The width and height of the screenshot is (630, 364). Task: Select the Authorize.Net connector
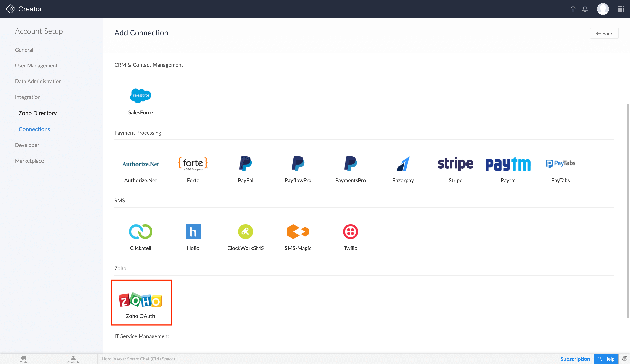coord(140,169)
